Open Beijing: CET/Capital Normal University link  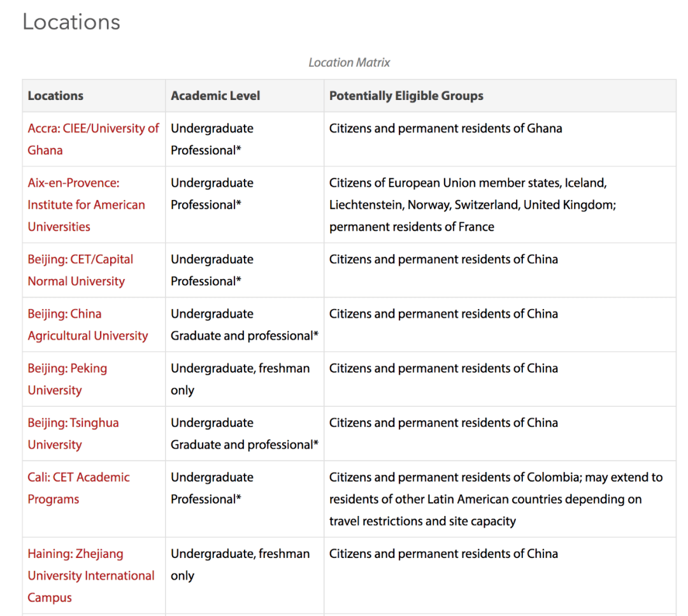[x=80, y=270]
